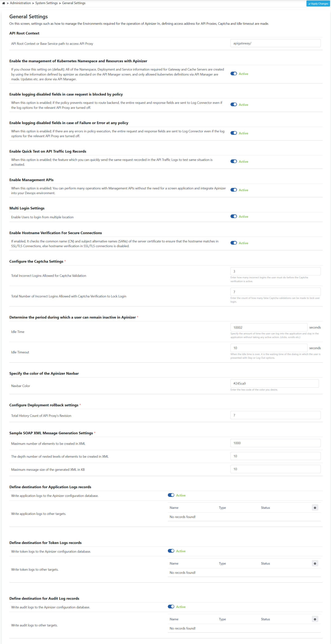The width and height of the screenshot is (331, 644).
Task: Add target for Token Logs records
Action: [x=315, y=563]
